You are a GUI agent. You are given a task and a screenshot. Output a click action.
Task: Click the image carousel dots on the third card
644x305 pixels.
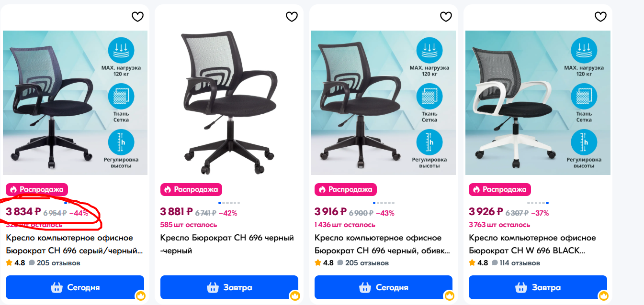(384, 203)
